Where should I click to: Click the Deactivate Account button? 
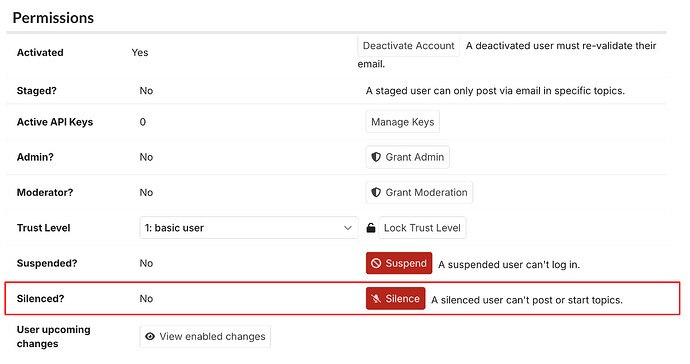pos(408,46)
